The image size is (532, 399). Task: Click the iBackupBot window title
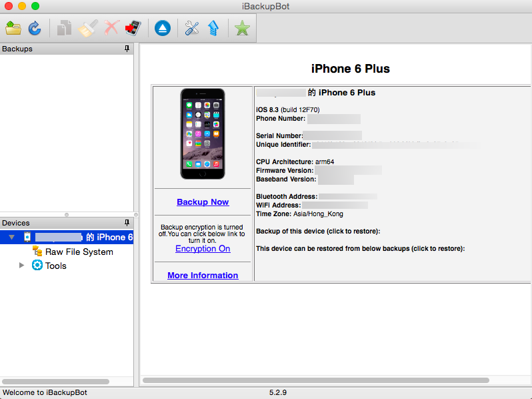(x=265, y=7)
